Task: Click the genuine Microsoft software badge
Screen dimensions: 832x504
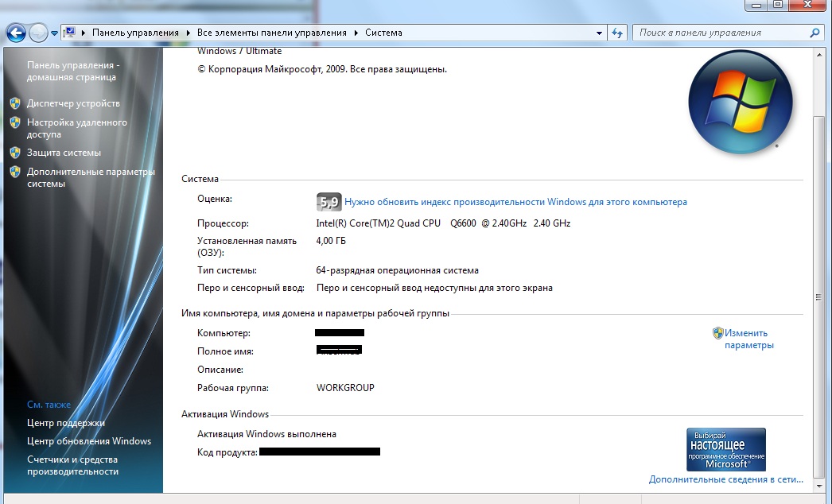Action: click(x=726, y=449)
